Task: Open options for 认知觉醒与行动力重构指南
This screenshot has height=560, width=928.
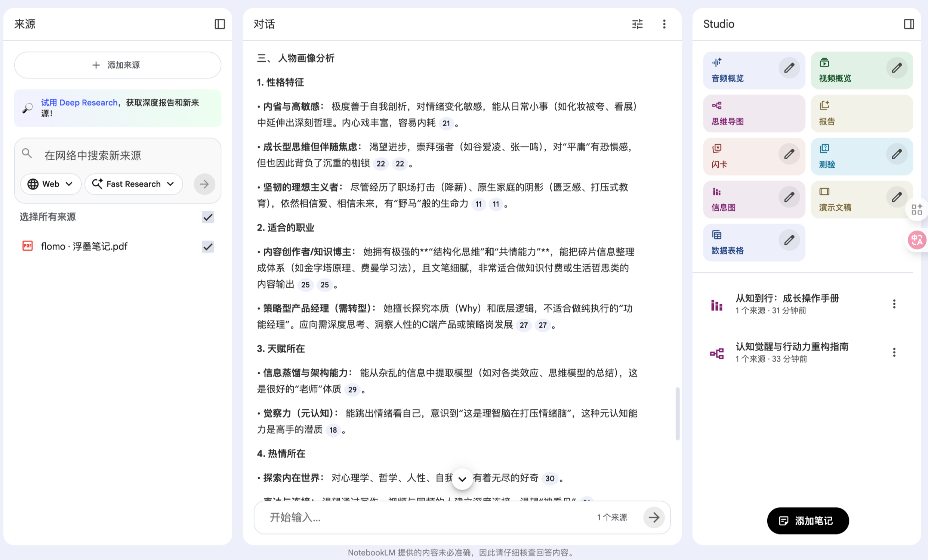Action: point(894,352)
